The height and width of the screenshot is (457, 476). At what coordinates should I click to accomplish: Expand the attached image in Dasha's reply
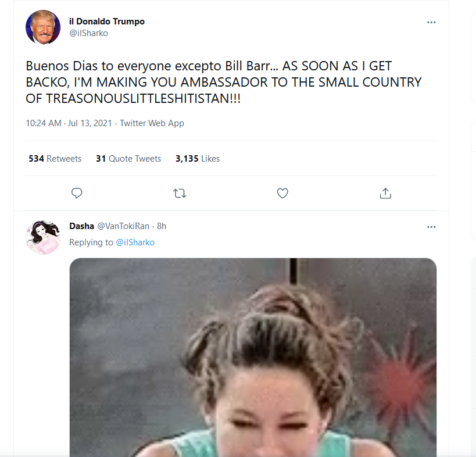(x=253, y=358)
